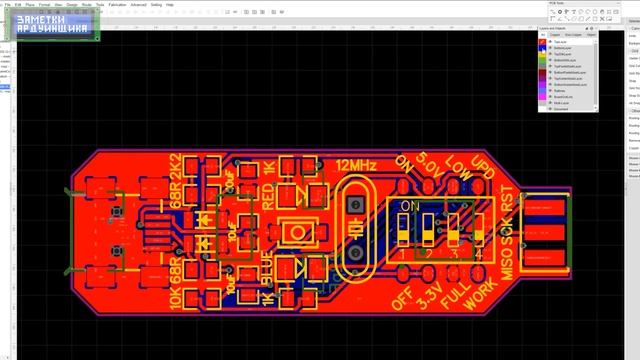Toggle TopSolderMaskLayer visibility eye

(550, 78)
